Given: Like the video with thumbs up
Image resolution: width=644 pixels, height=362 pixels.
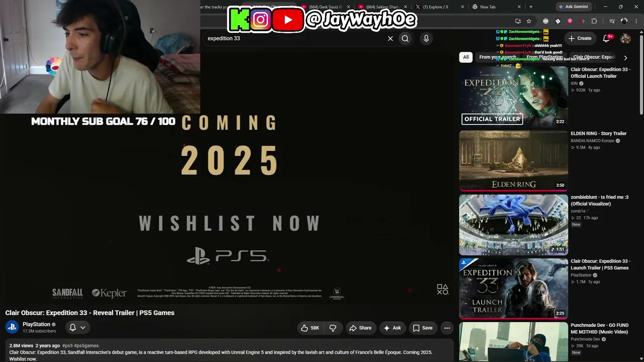Looking at the screenshot, I should tap(310, 328).
